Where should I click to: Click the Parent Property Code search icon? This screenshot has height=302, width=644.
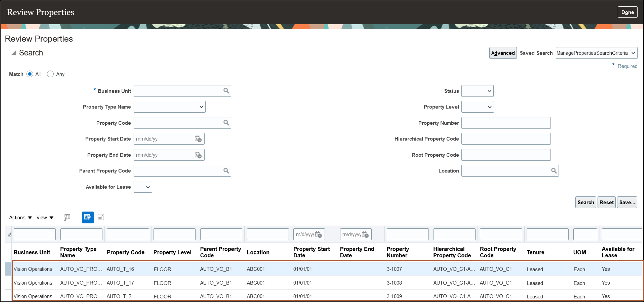point(226,171)
